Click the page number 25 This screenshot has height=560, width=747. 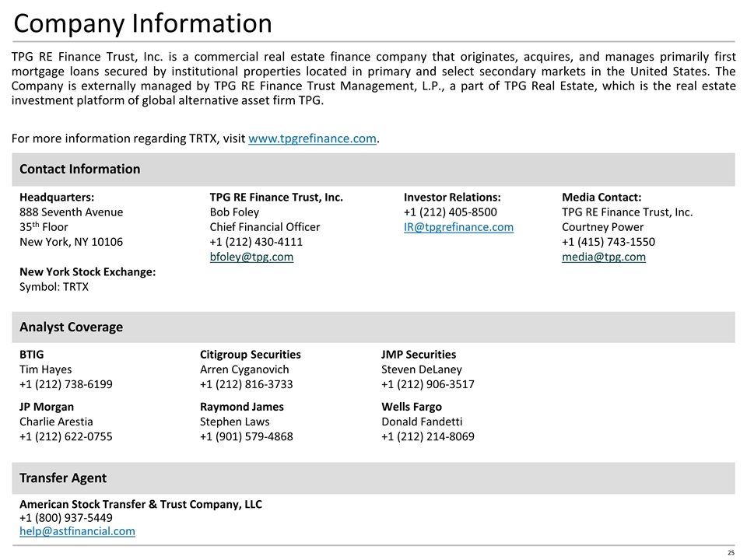[x=731, y=553]
